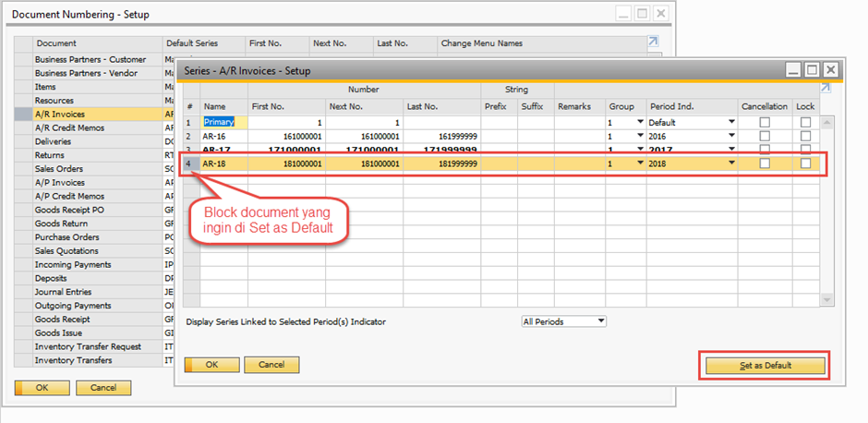The width and height of the screenshot is (868, 423).
Task: Click the Primary name field
Action: (x=224, y=122)
